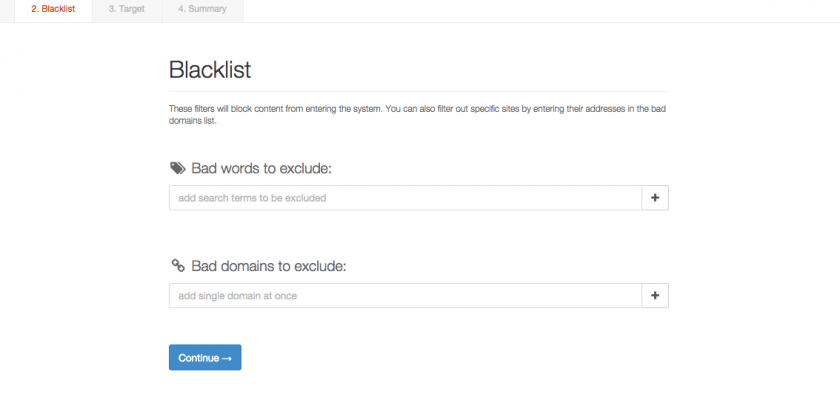Click the arrow on the Continue button
The height and width of the screenshot is (400, 840).
point(227,358)
